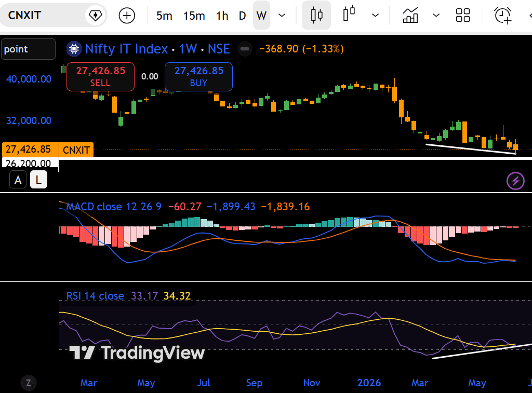Select the weekly W timeframe
Screen dimensions: 532x393
point(261,15)
